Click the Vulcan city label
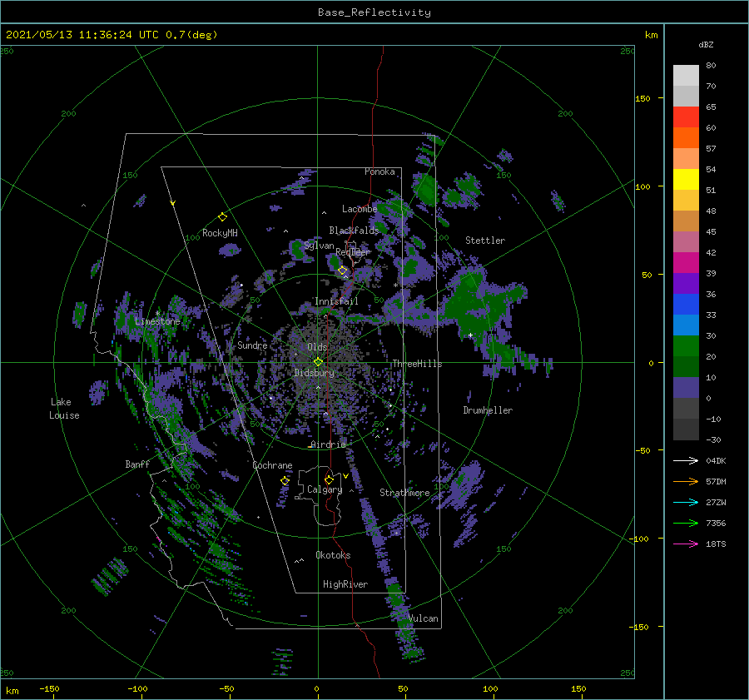 pyautogui.click(x=424, y=618)
